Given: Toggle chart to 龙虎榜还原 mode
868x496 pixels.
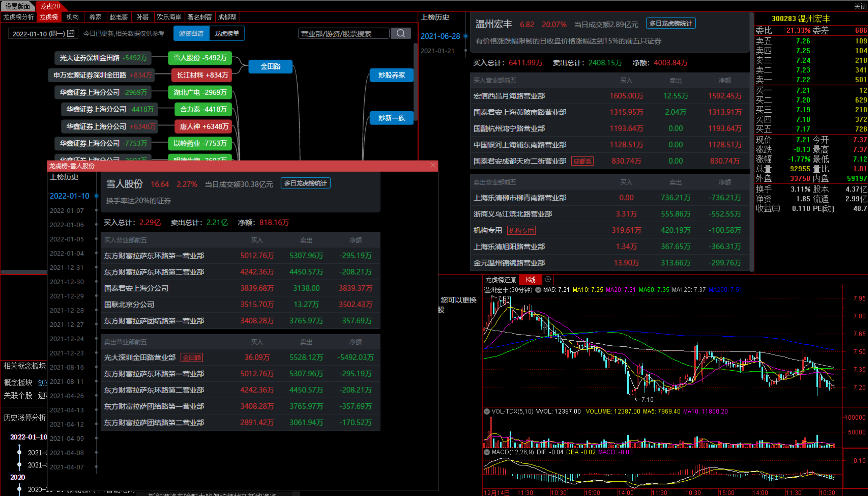Looking at the screenshot, I should pyautogui.click(x=500, y=280).
